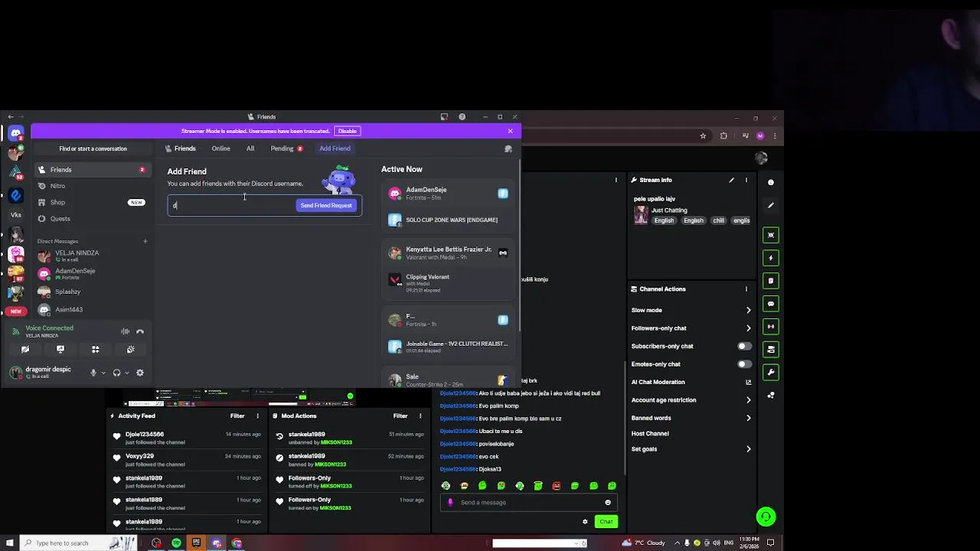Open Spotify from Windows taskbar
This screenshot has height=551, width=980.
coord(176,543)
